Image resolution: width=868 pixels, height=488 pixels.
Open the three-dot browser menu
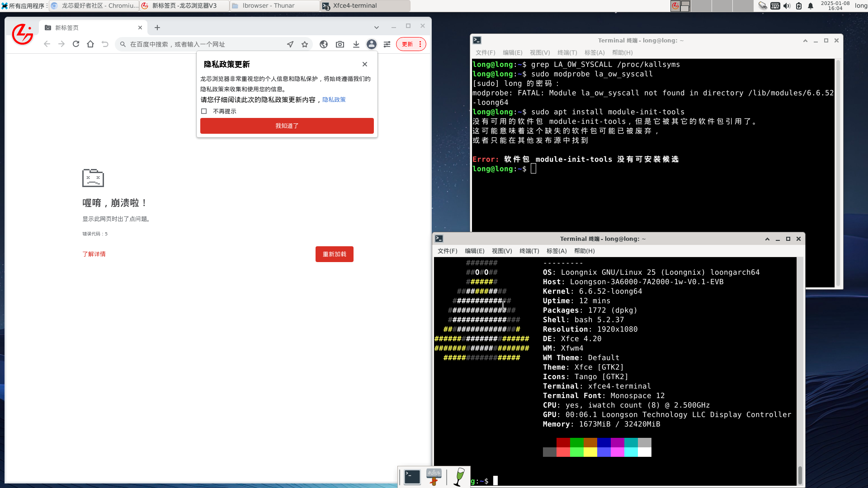pyautogui.click(x=420, y=44)
